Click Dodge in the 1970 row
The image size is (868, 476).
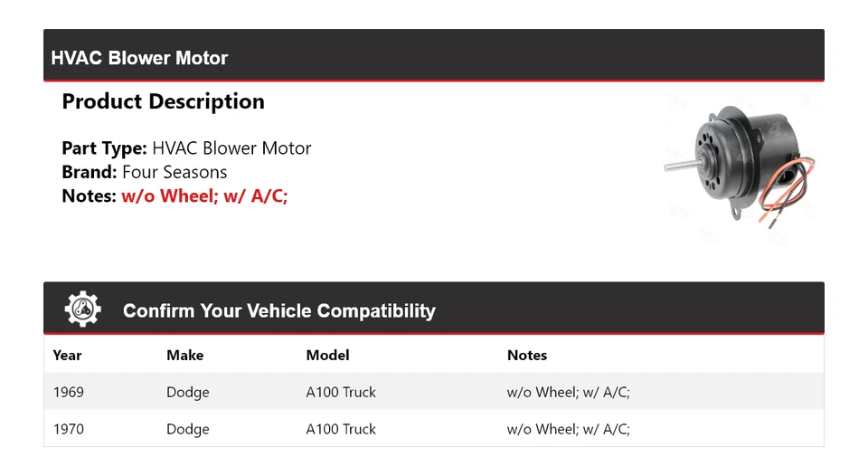click(x=187, y=429)
